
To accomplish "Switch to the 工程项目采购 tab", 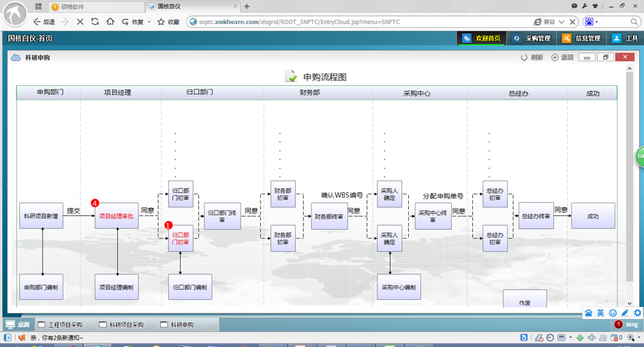I will click(x=61, y=325).
